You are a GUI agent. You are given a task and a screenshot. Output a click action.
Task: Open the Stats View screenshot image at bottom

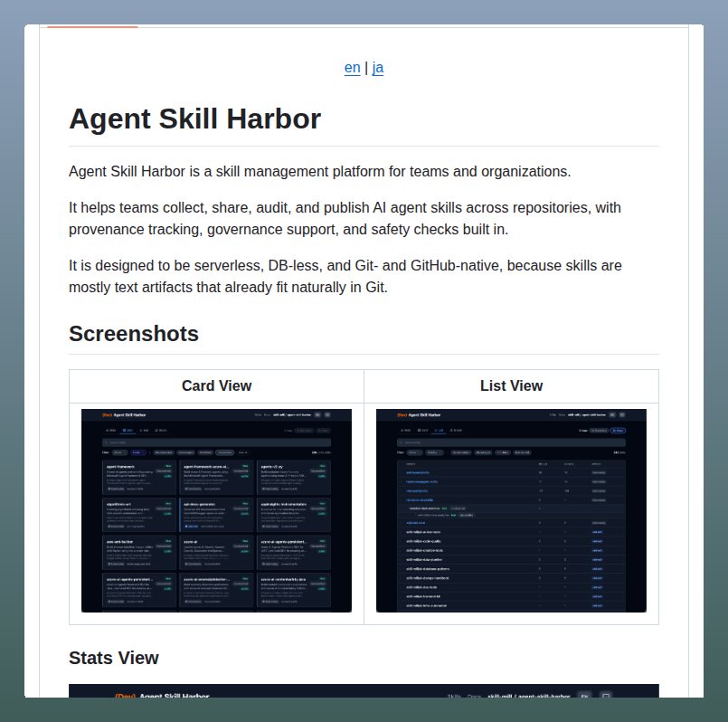tap(364, 691)
